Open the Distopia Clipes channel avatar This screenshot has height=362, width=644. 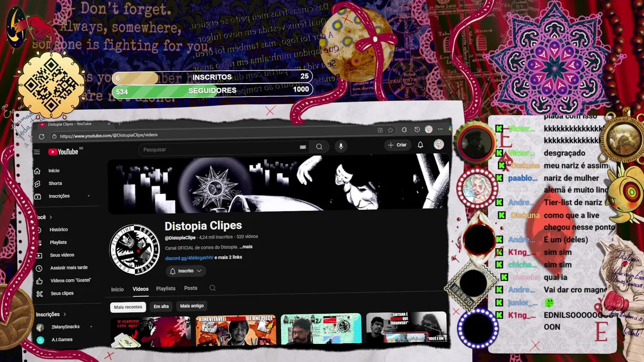pos(134,249)
